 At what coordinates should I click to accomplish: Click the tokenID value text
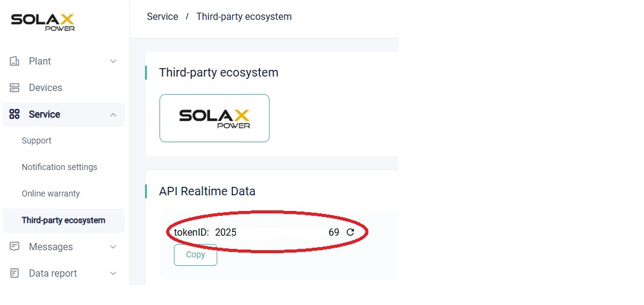coord(277,232)
